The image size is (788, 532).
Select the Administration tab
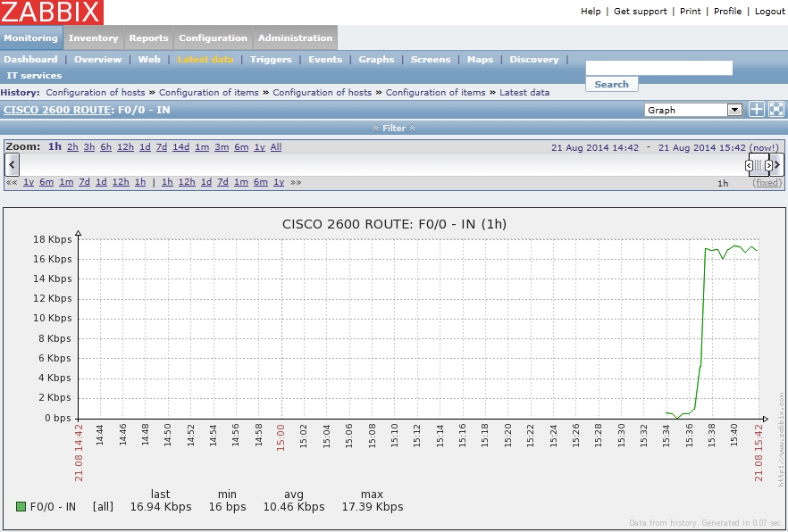coord(296,37)
